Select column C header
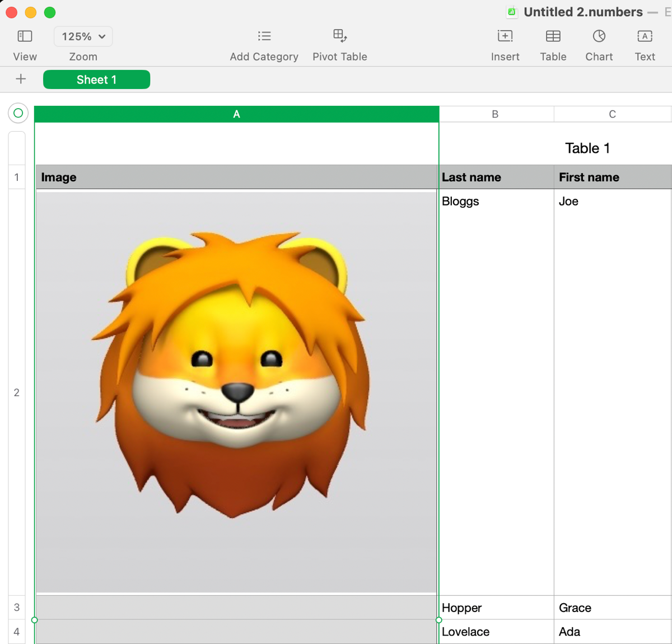This screenshot has height=644, width=672. click(612, 114)
